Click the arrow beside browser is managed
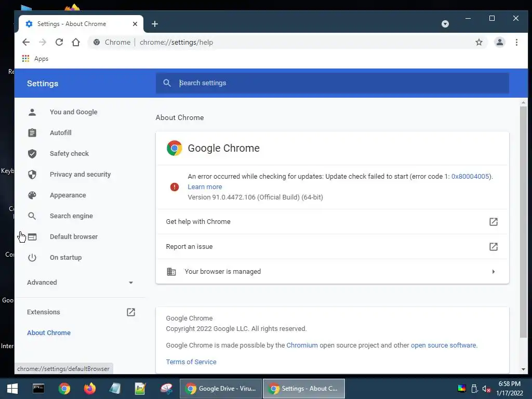Viewport: 532px width, 399px height. click(494, 271)
